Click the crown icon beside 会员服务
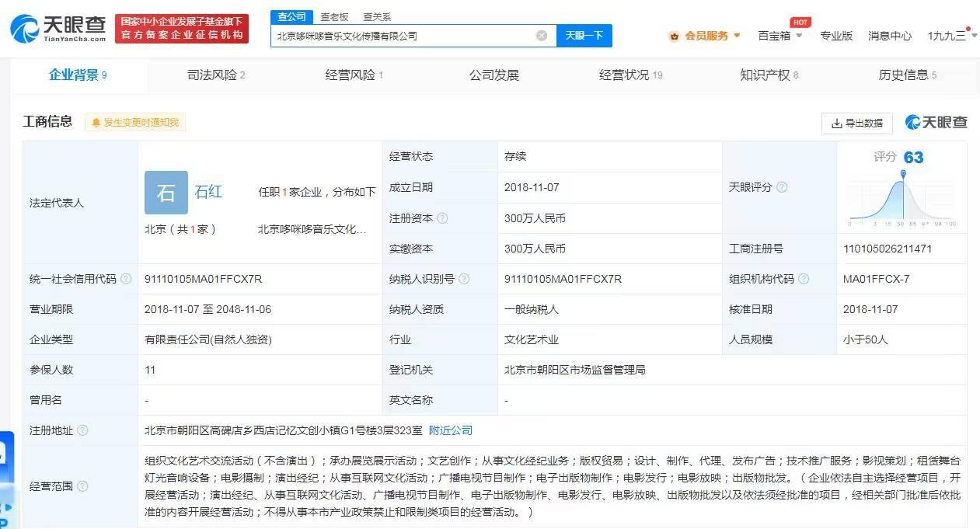 674,36
